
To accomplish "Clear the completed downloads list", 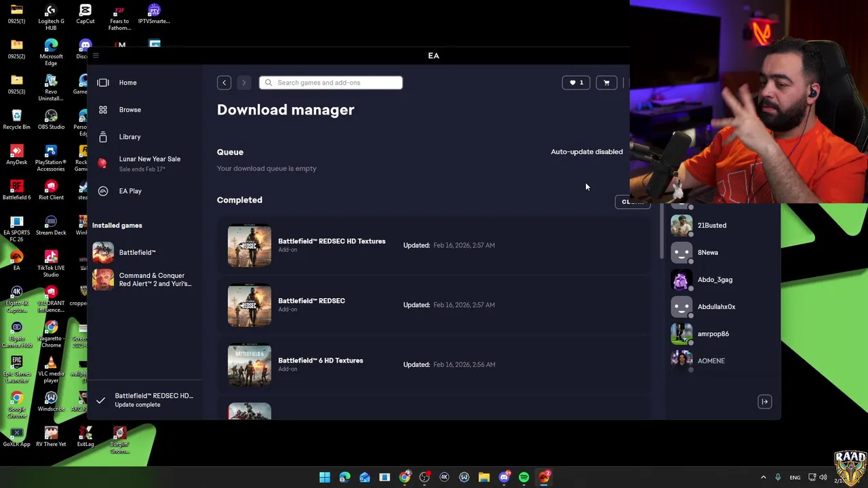I will pos(632,201).
